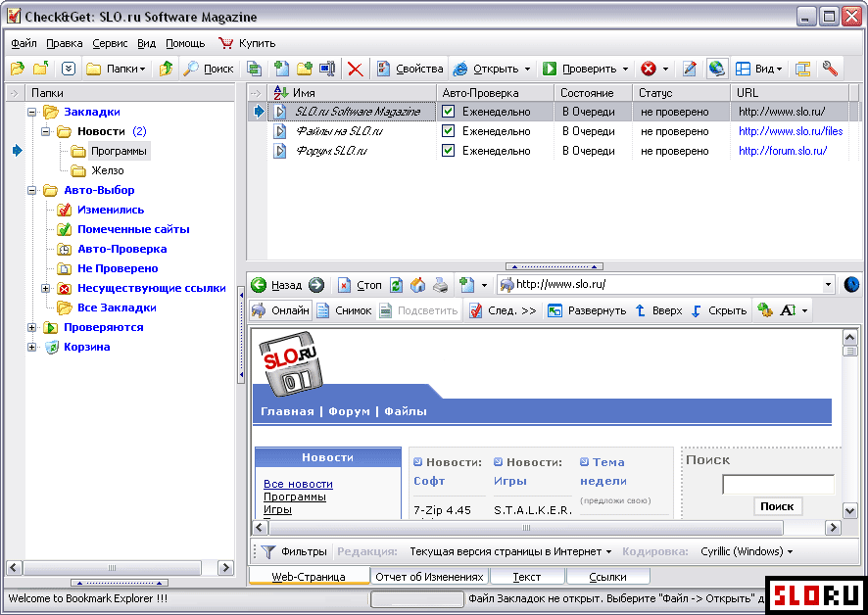868x615 pixels.
Task: Expand the Проверяются tree node
Action: click(x=32, y=328)
